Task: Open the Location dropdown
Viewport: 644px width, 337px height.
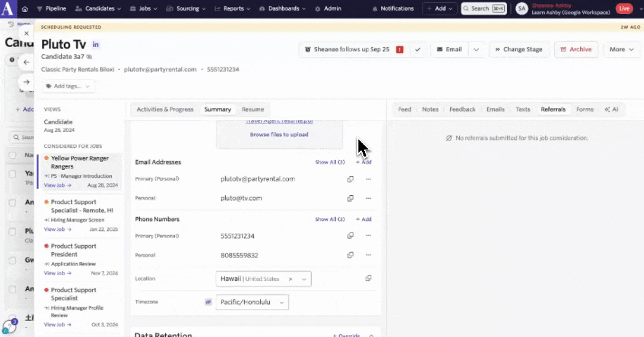Action: click(x=304, y=279)
